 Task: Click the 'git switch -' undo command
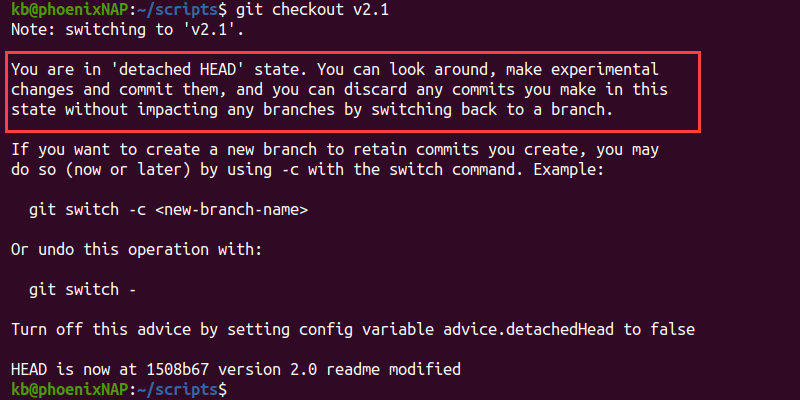[x=83, y=290]
